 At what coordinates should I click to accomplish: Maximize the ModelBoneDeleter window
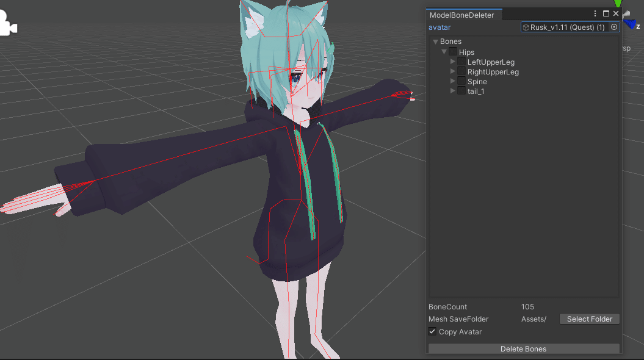pos(606,13)
